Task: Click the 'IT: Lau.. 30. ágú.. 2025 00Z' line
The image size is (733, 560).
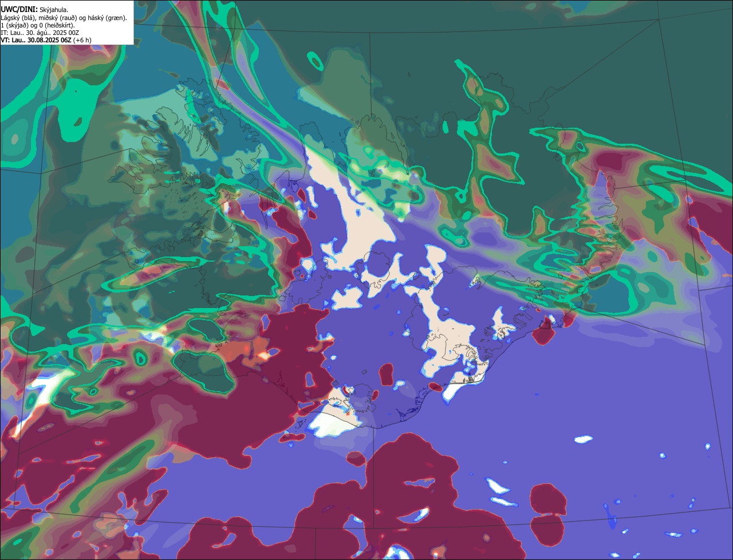Action: click(40, 33)
